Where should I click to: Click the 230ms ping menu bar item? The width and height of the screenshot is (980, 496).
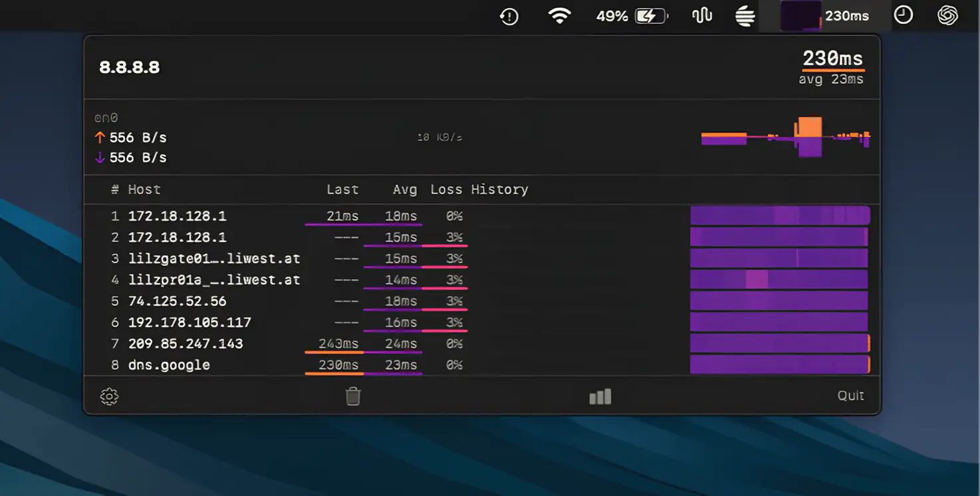826,16
